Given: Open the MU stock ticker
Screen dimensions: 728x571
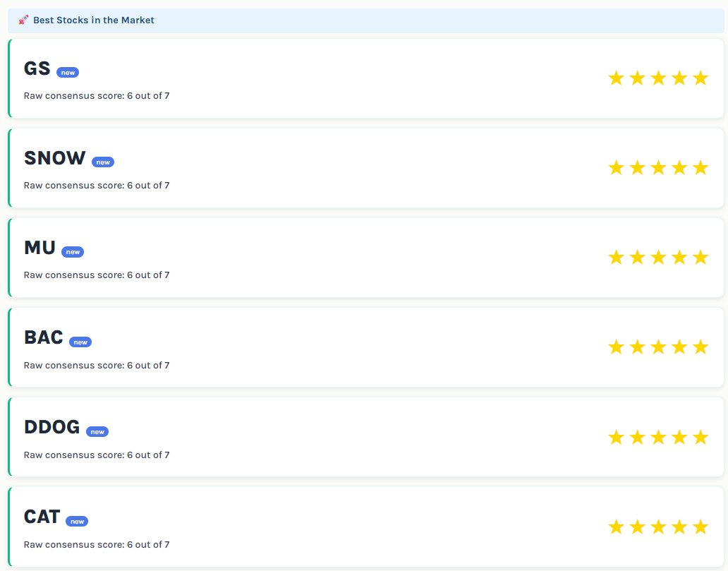Looking at the screenshot, I should pyautogui.click(x=40, y=248).
